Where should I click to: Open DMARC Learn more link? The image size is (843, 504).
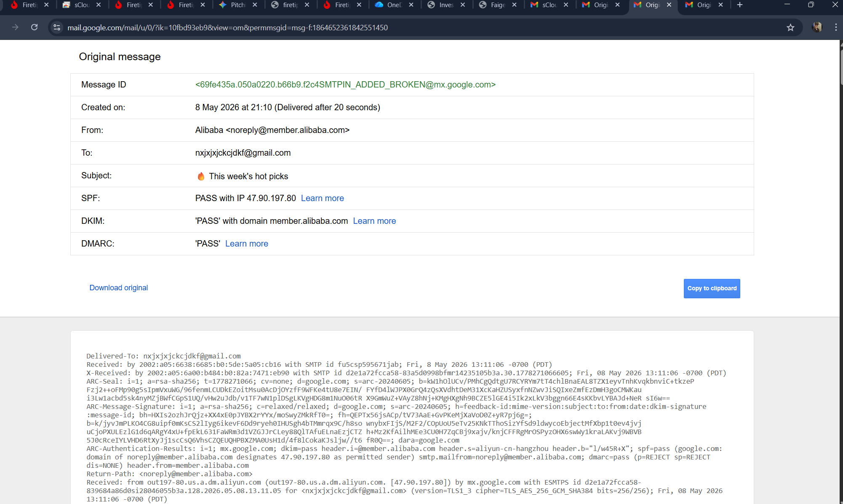pyautogui.click(x=246, y=244)
